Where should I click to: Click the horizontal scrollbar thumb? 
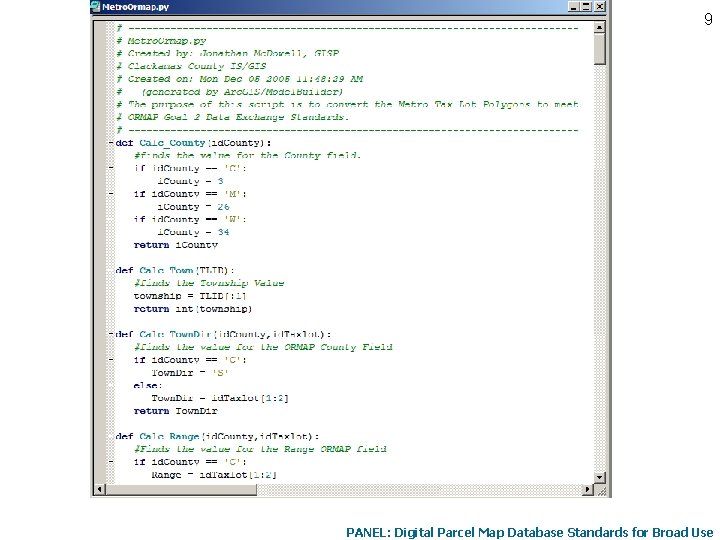[x=181, y=489]
